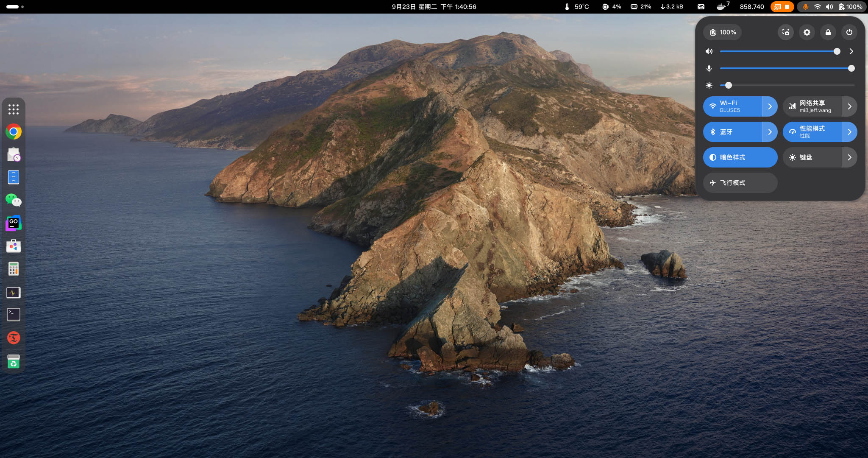Viewport: 868px width, 458px height.
Task: Open the Calculator app in dock
Action: coord(14,269)
